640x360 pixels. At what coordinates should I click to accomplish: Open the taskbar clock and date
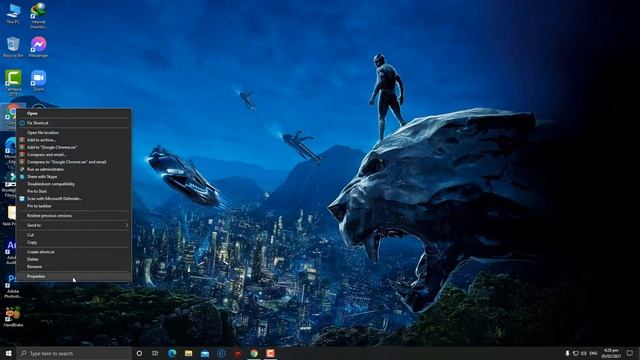611,353
